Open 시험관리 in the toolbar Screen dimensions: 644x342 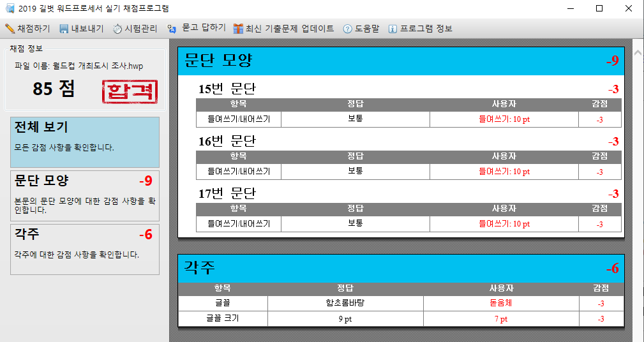tap(135, 29)
